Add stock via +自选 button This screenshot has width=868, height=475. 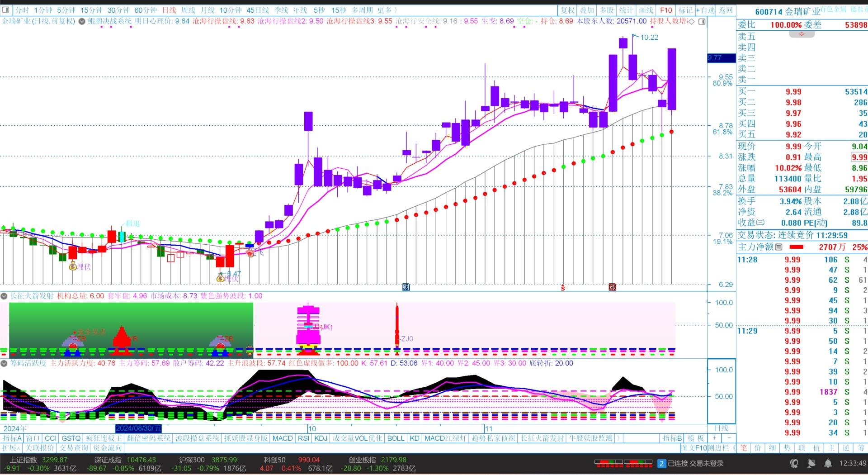706,10
